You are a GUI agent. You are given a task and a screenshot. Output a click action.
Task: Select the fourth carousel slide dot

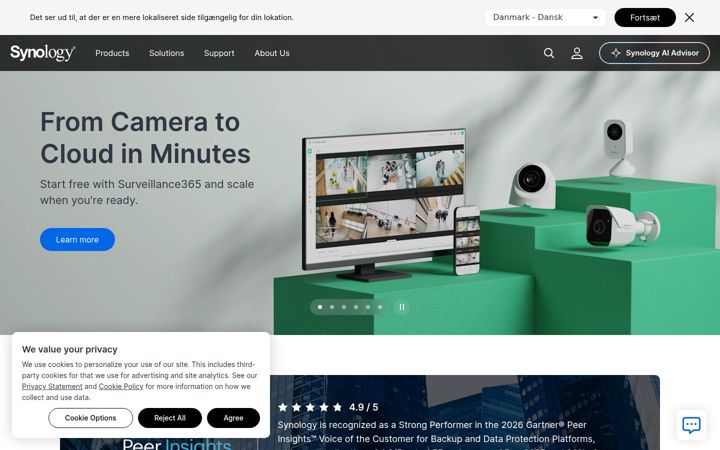coord(356,307)
